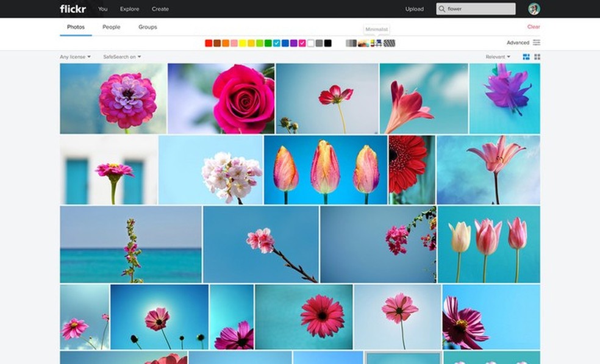The image size is (600, 364).
Task: Open the three tulips photo thumbnail
Action: (x=326, y=170)
